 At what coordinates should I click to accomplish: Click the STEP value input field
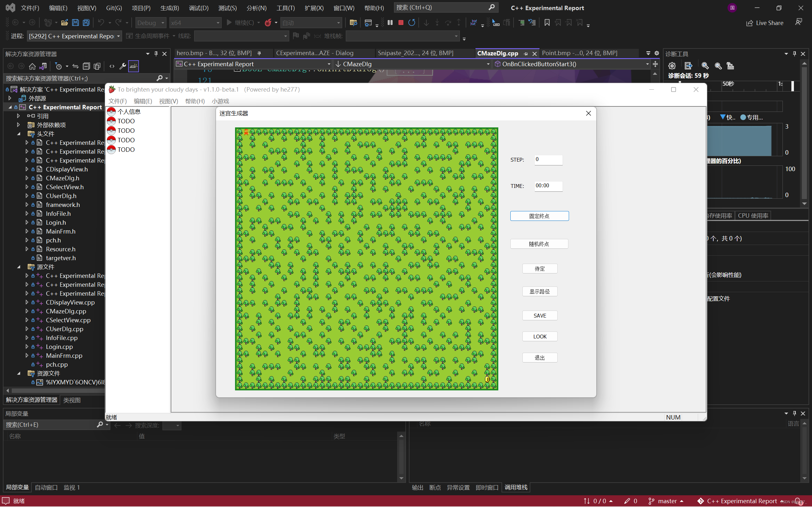pos(548,160)
